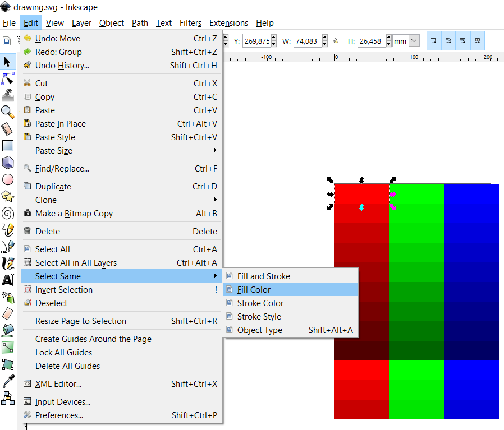Select the Pencil freehand tool

(x=8, y=230)
